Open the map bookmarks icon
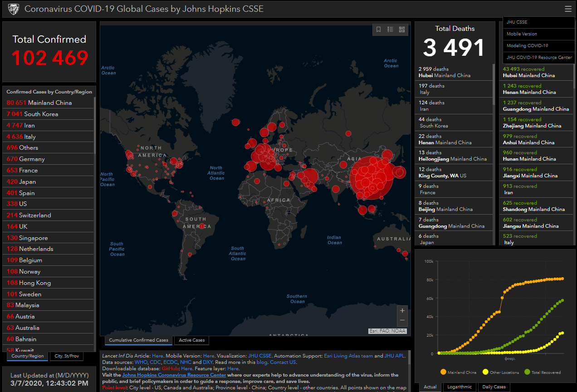This screenshot has height=392, width=577. click(378, 29)
